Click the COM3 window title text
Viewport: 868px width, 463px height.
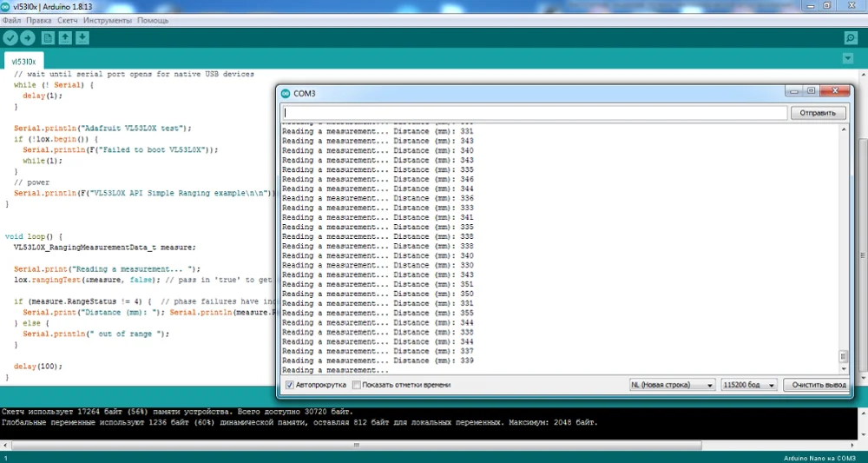tap(305, 94)
